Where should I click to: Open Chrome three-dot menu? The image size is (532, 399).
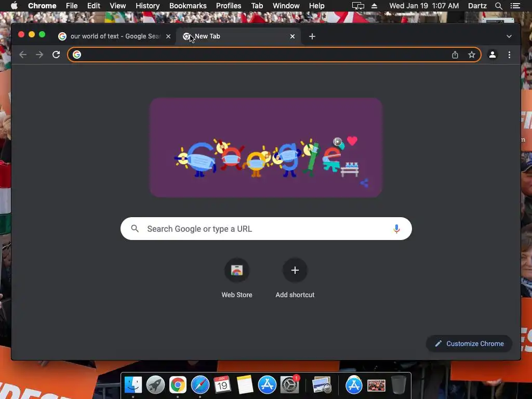[509, 55]
